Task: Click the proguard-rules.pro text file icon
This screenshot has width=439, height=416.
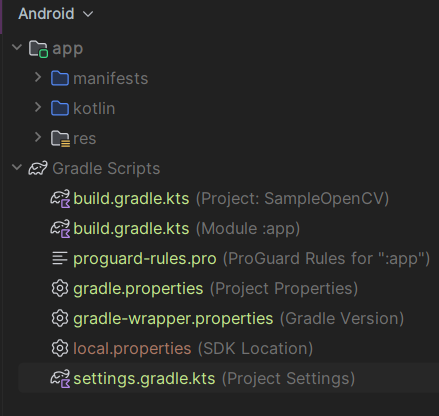Action: [60, 258]
